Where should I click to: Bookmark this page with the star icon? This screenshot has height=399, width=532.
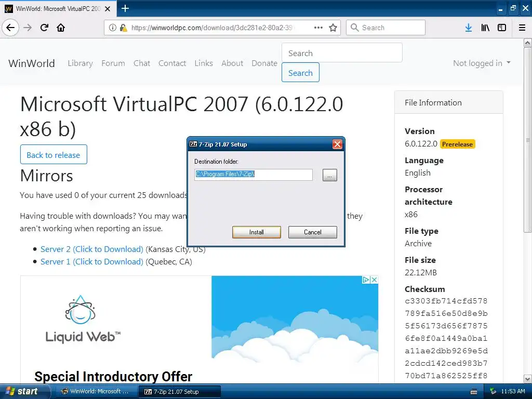point(333,28)
